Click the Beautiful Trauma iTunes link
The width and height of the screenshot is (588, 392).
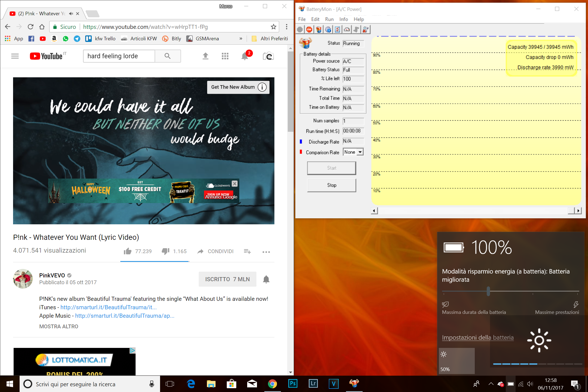[109, 307]
